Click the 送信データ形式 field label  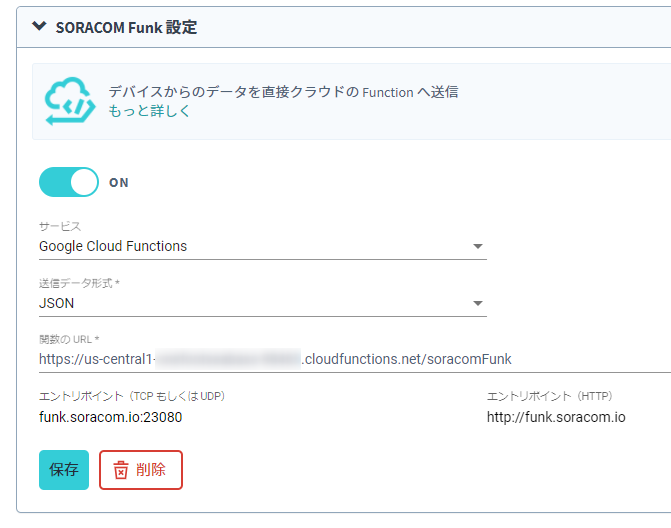click(x=78, y=284)
